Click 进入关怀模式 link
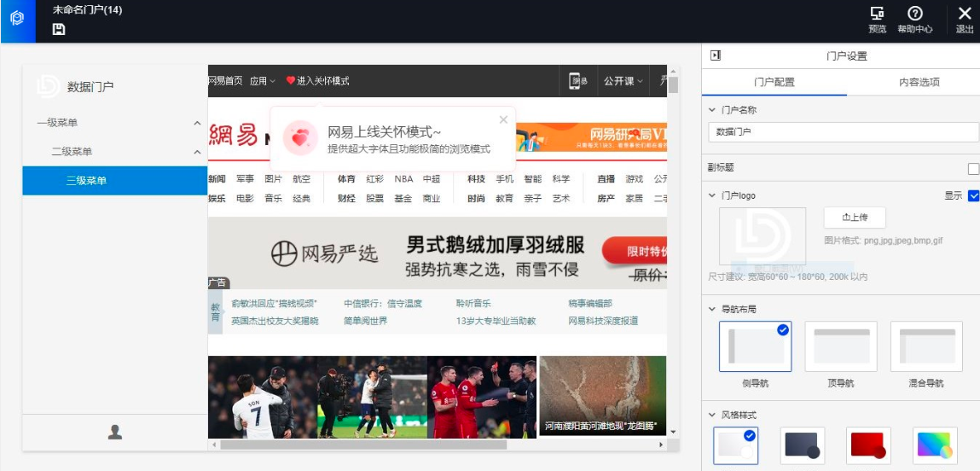The width and height of the screenshot is (980, 471). (x=322, y=81)
